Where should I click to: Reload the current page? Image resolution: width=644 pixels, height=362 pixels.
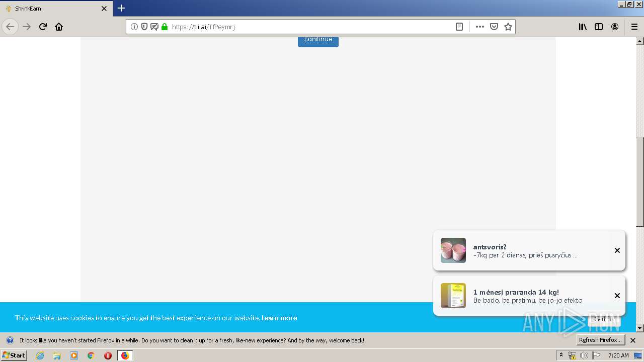coord(43,27)
